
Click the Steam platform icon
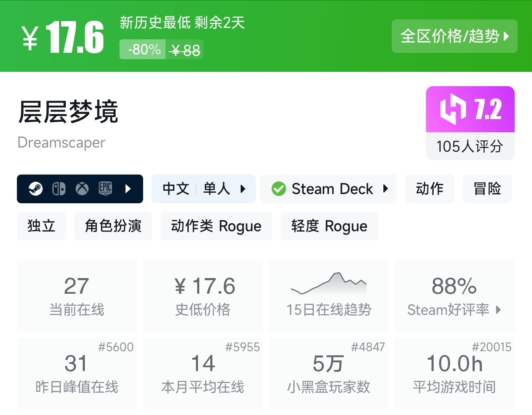[x=36, y=189]
